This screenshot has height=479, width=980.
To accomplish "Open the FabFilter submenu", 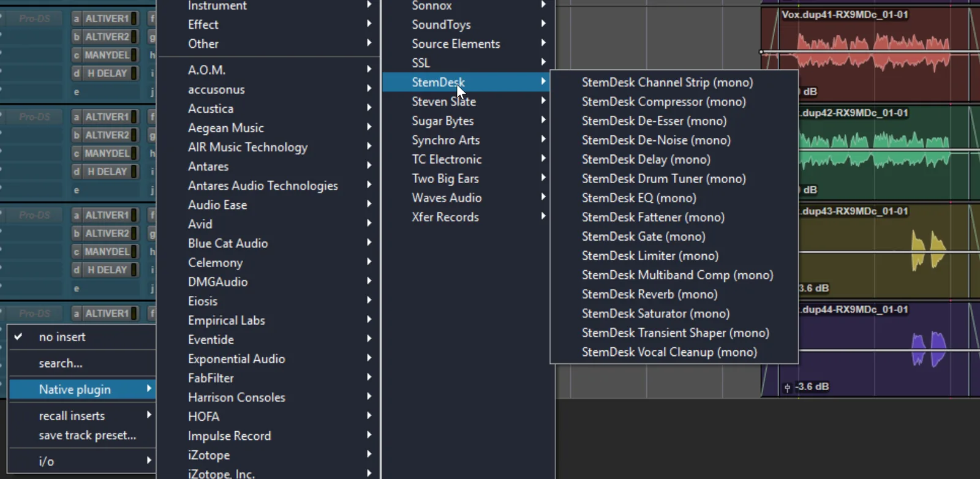I will point(268,379).
